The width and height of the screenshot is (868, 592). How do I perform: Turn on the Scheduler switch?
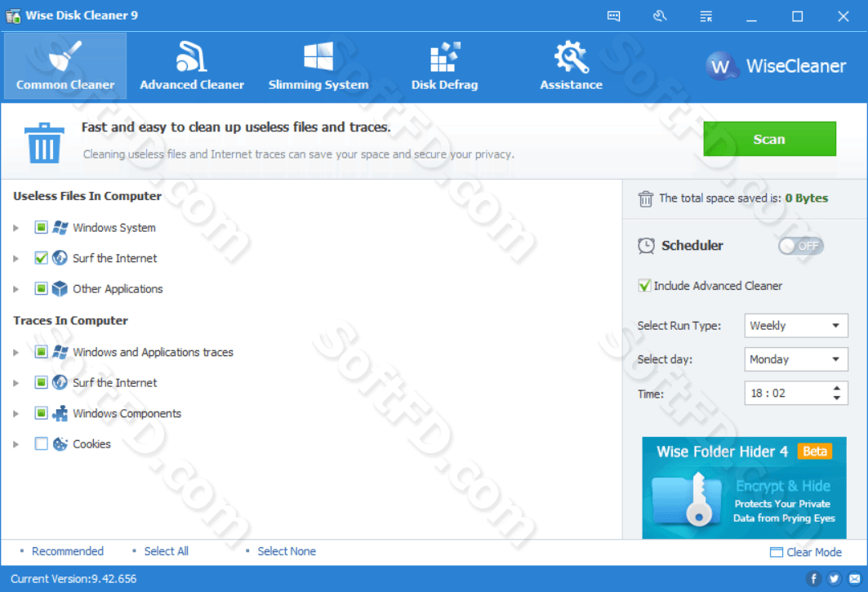point(800,245)
